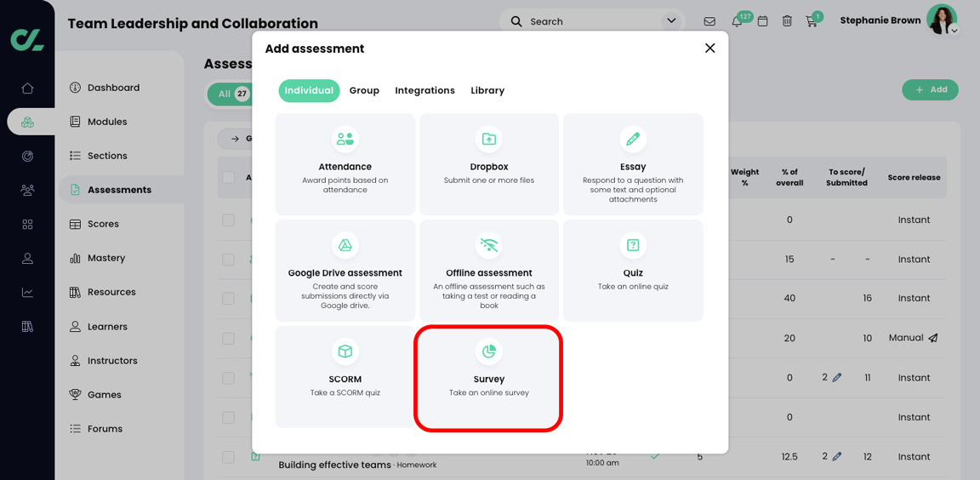The width and height of the screenshot is (980, 480).
Task: Choose the Dropbox assessment type
Action: click(489, 164)
